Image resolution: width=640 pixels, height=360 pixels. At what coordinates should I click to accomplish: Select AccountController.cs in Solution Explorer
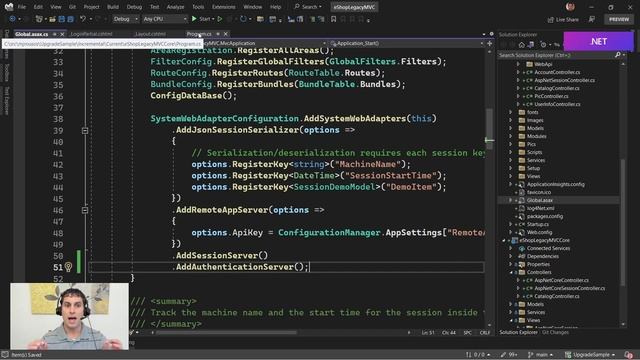click(557, 72)
